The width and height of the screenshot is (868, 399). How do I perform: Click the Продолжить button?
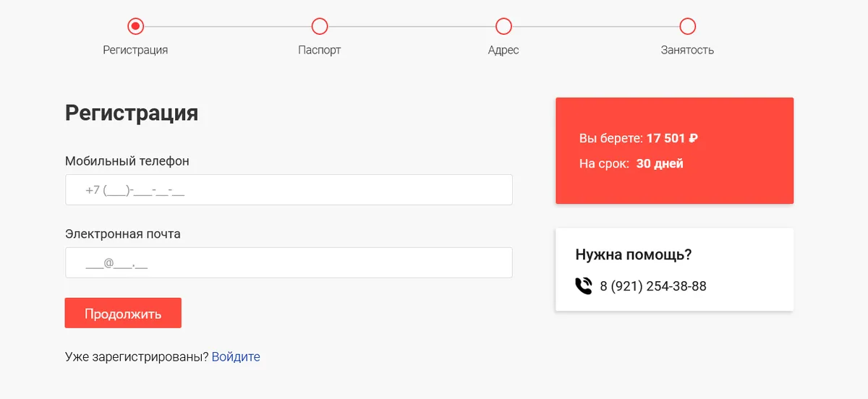(123, 313)
